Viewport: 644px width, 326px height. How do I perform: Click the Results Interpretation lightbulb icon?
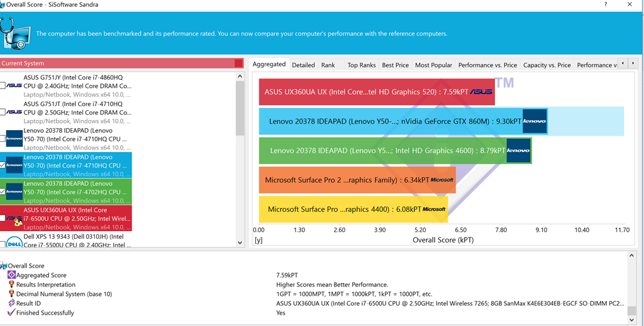[11, 285]
